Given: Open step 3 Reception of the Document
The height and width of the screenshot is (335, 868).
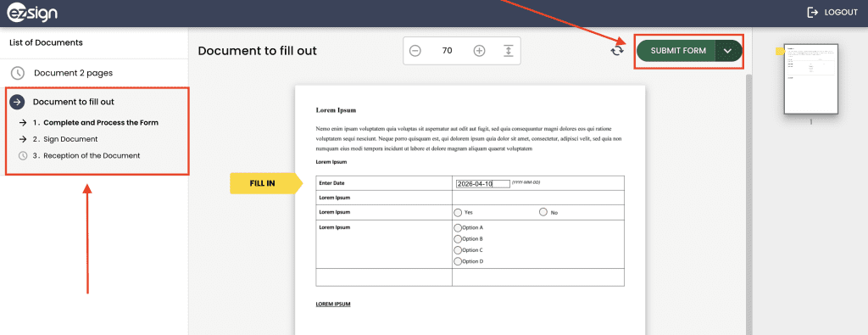Looking at the screenshot, I should coord(79,155).
